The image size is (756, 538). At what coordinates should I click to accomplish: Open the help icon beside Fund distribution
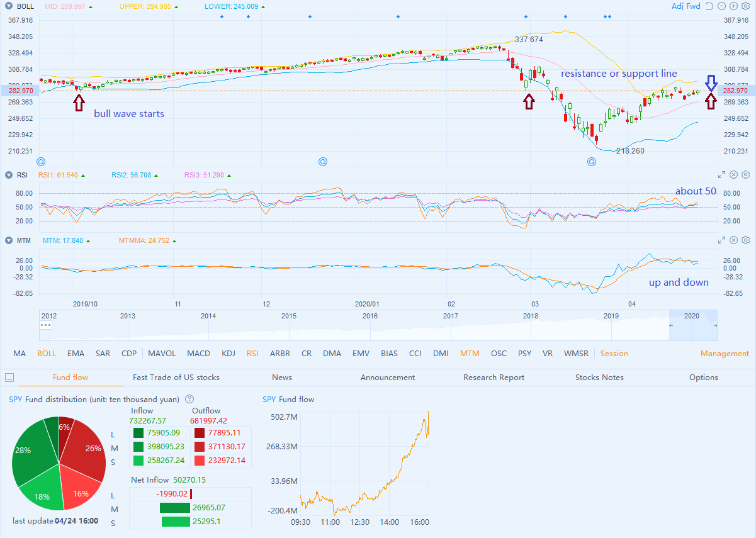point(189,399)
